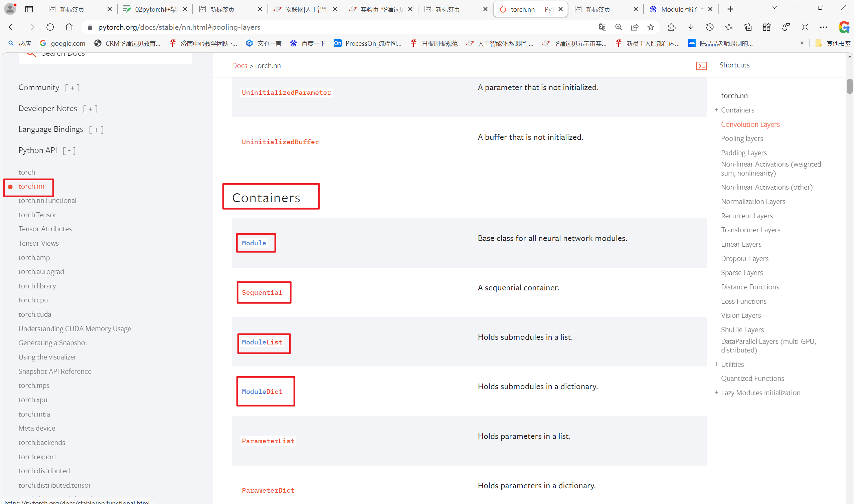
Task: Open the page translate icon
Action: pyautogui.click(x=602, y=27)
